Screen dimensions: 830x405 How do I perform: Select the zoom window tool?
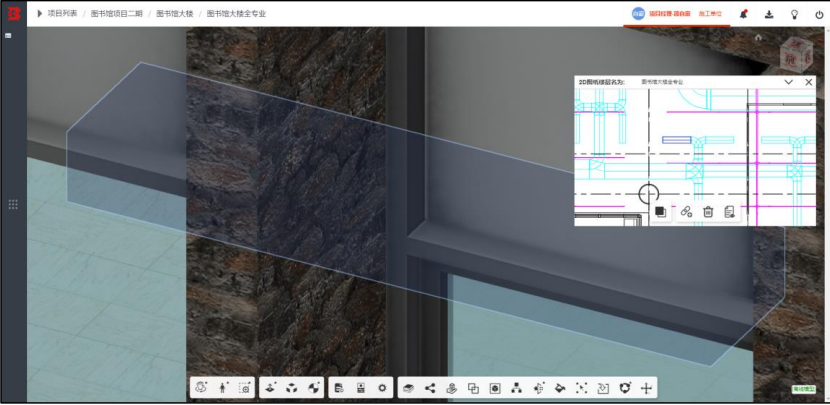[244, 388]
